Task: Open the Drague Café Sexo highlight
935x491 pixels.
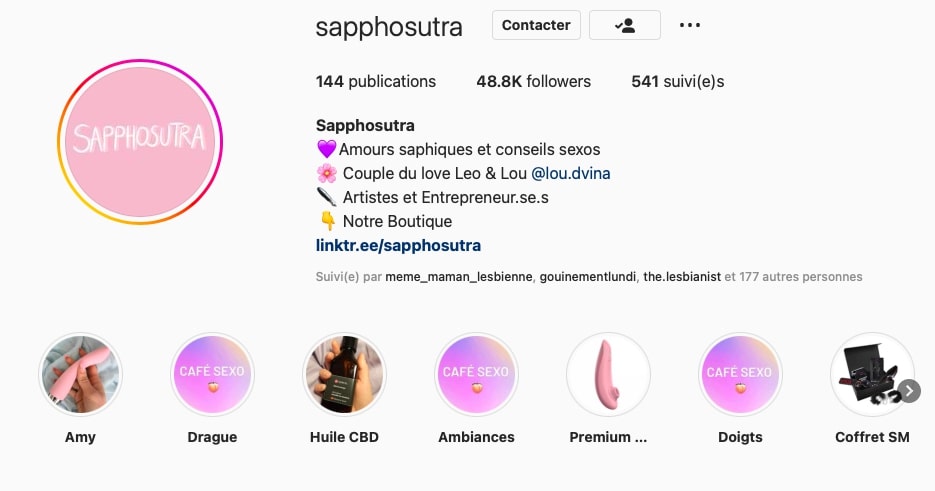Action: [212, 374]
